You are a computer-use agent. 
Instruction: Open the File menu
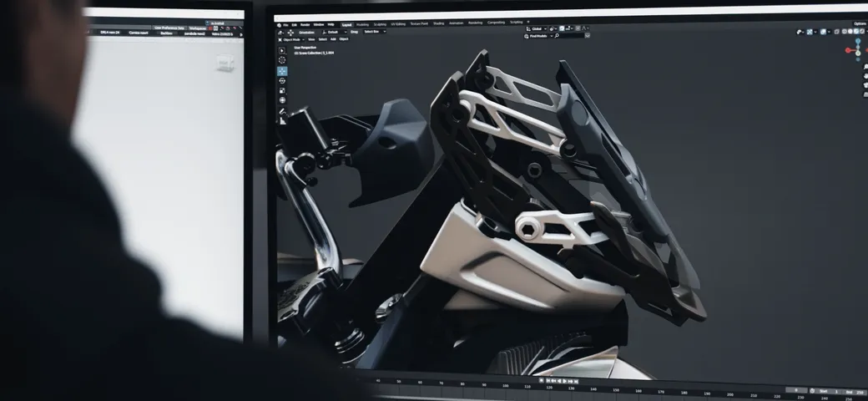(285, 25)
